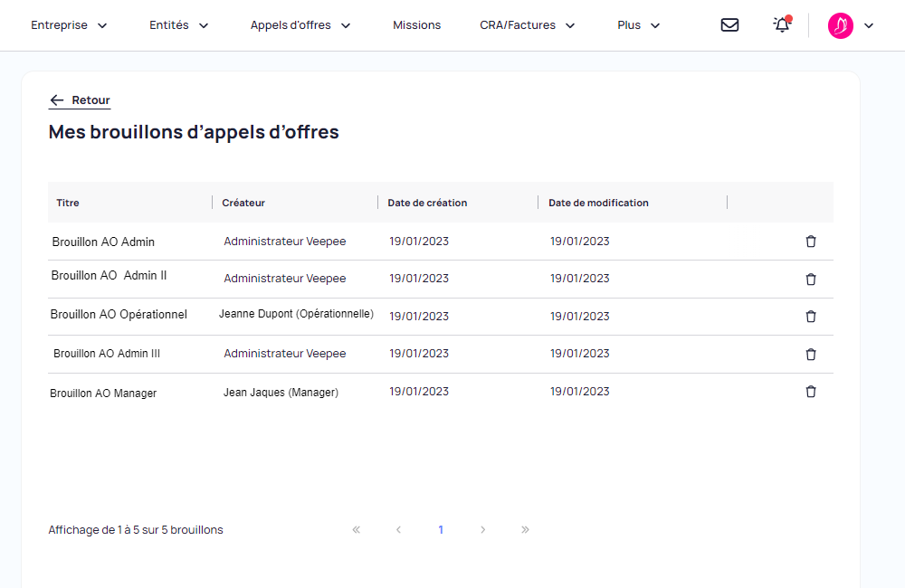Open the Brouillon AO Admin II title
Viewport: 905px width, 588px height.
(x=110, y=275)
